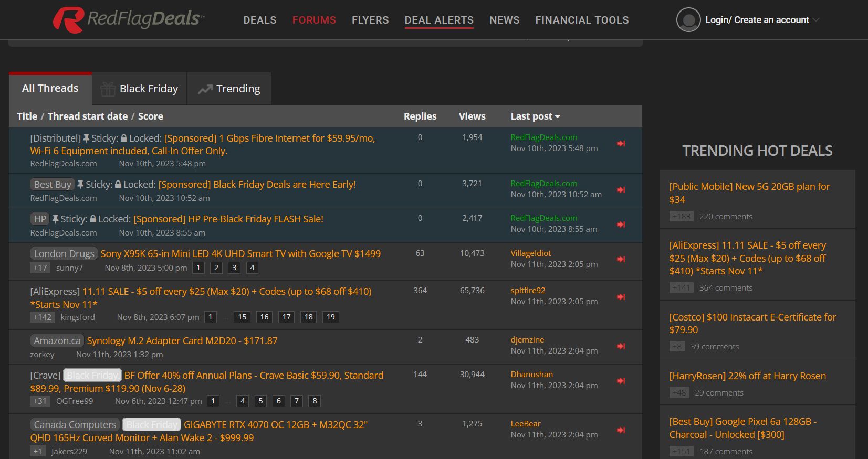Viewport: 868px width, 459px height.
Task: Switch to the Black Friday tab
Action: click(x=139, y=89)
